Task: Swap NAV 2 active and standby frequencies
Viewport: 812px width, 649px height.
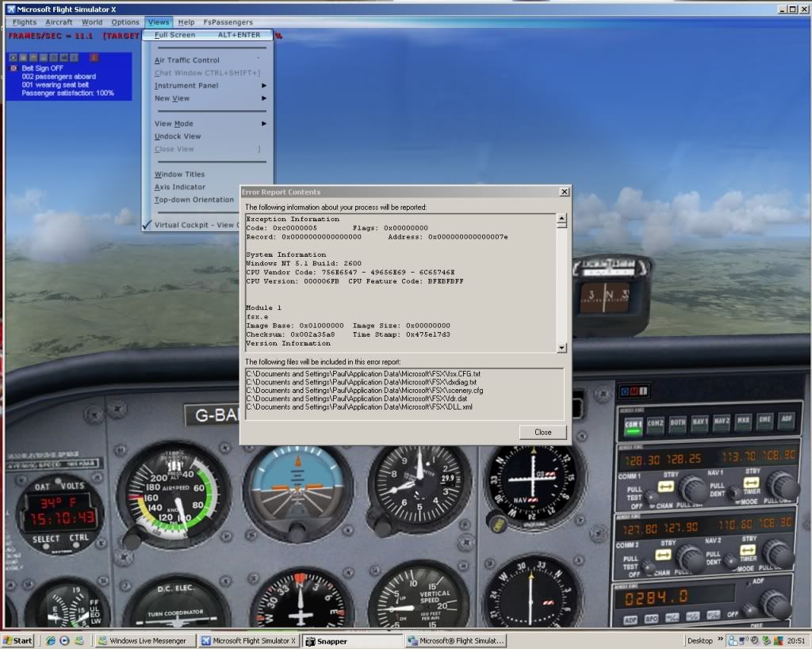Action: point(747,550)
